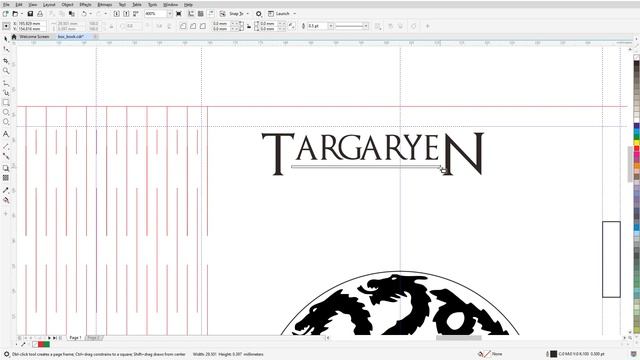Image resolution: width=640 pixels, height=360 pixels.
Task: Click the quick customize plus button
Action: click(x=428, y=26)
